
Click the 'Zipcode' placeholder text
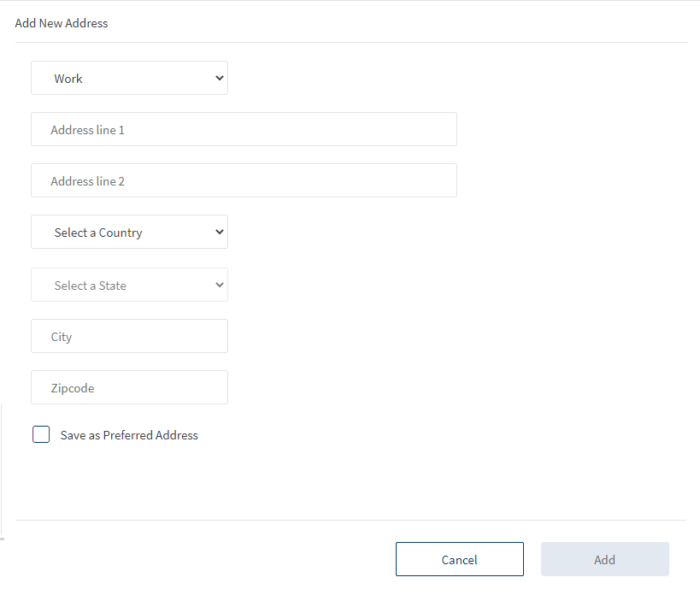tap(72, 388)
